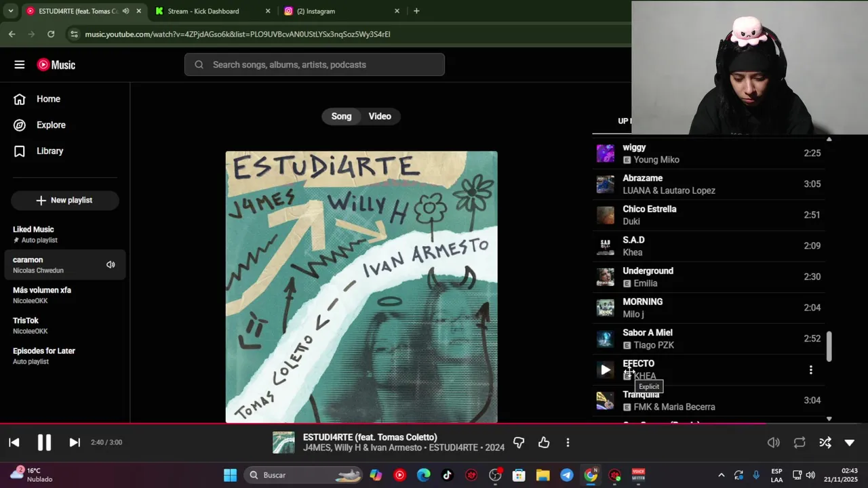This screenshot has height=488, width=868.
Task: Show hidden system tray icons
Action: (x=721, y=475)
